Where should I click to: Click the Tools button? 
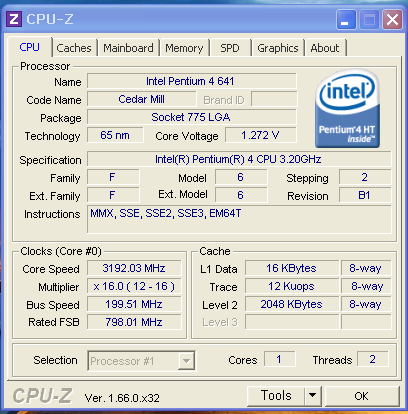276,396
